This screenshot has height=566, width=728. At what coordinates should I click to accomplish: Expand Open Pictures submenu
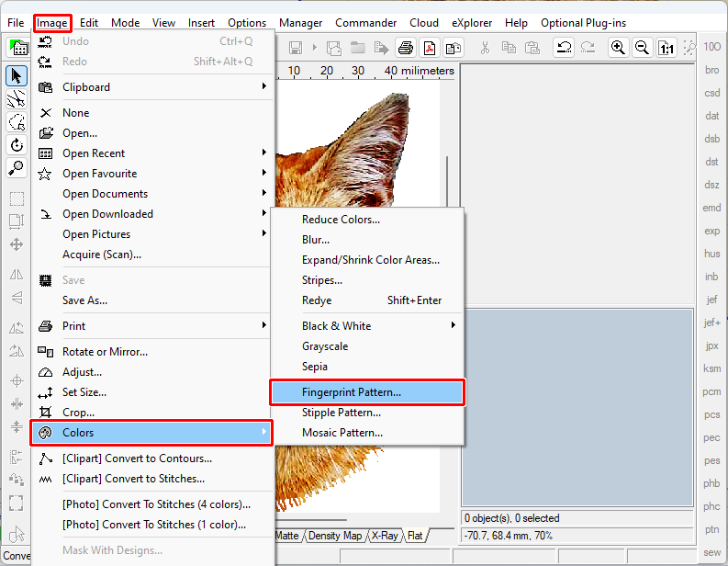152,234
